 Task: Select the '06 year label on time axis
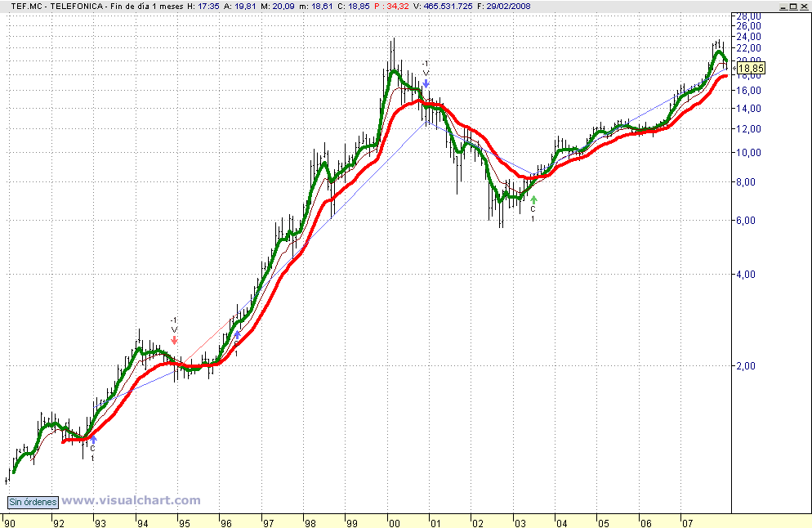point(645,523)
